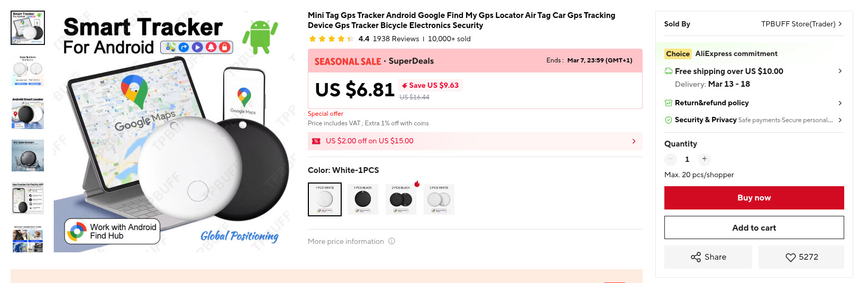Select the 1PCS Black color option

(363, 199)
